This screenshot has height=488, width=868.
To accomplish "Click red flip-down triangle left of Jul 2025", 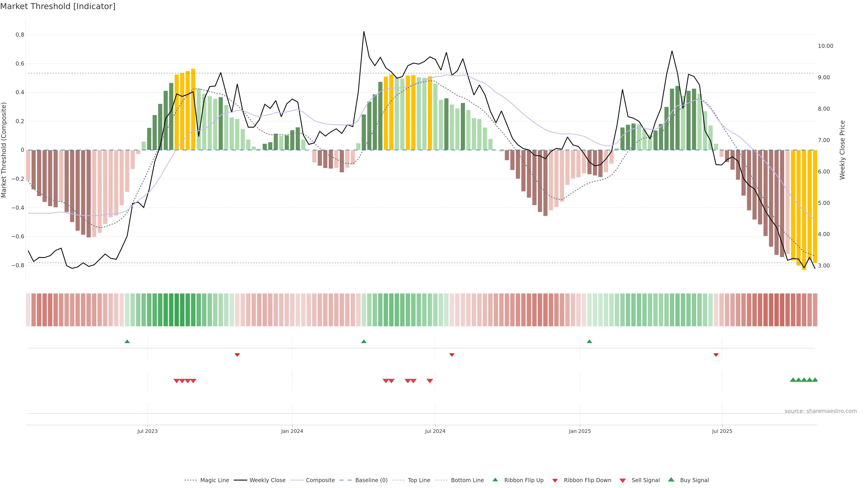I will 716,355.
